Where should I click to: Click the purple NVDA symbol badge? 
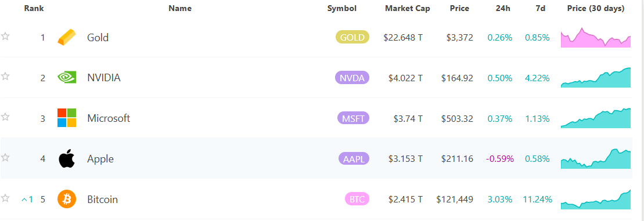(x=352, y=78)
